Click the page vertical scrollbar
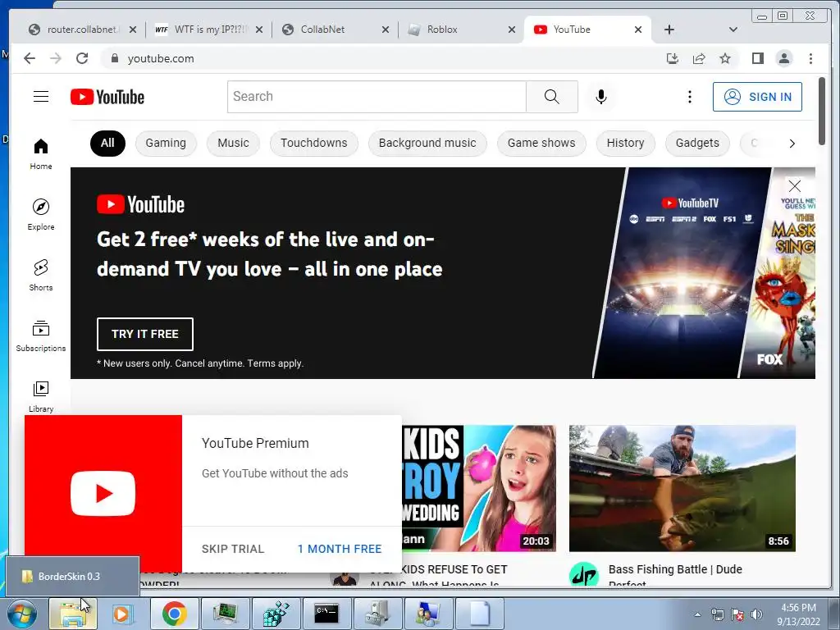The height and width of the screenshot is (630, 840). [822, 111]
